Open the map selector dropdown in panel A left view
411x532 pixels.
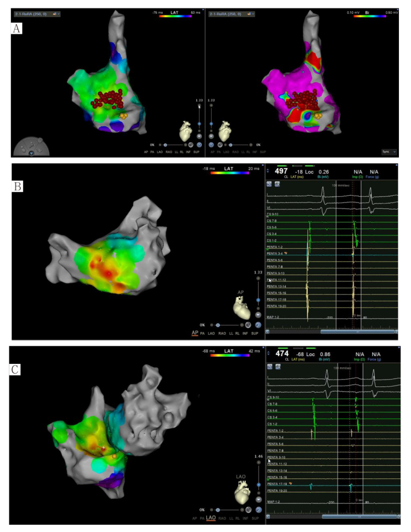click(x=37, y=13)
